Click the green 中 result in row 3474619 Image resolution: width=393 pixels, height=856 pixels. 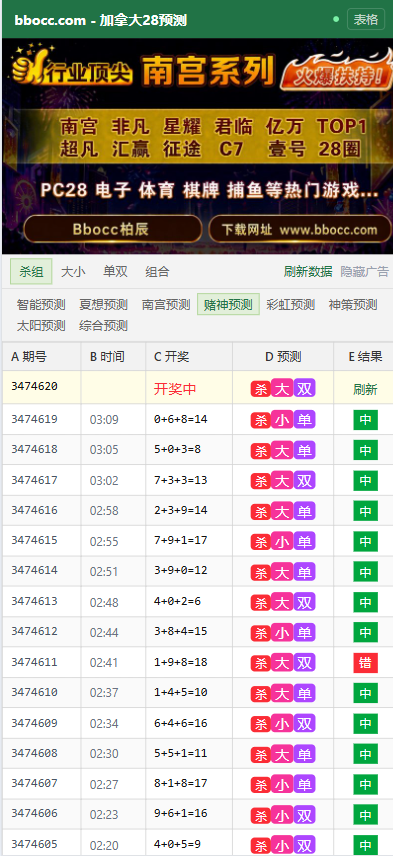[x=366, y=420]
